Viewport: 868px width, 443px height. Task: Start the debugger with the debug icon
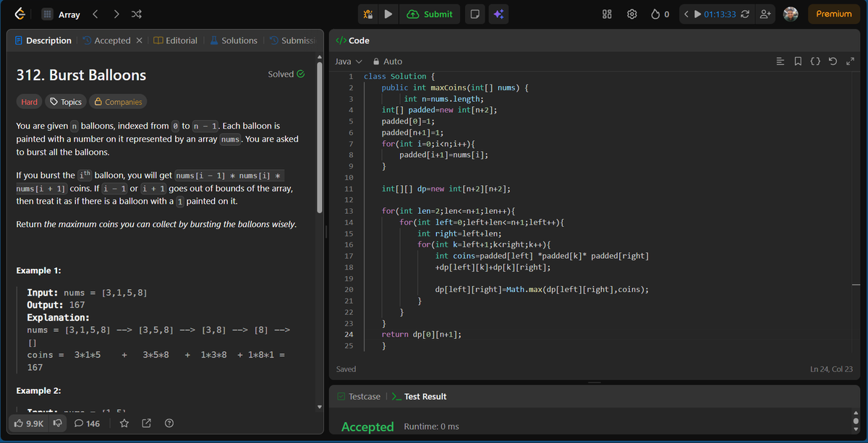(368, 14)
